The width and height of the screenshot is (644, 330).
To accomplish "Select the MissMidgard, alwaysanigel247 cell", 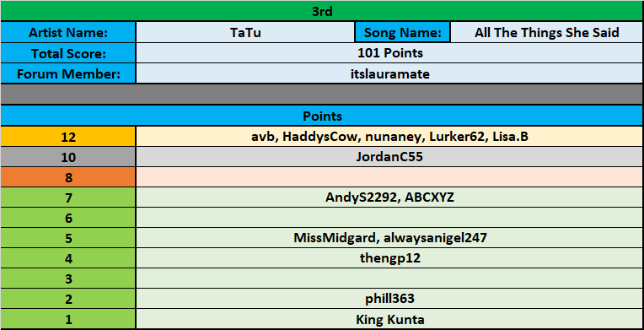I will click(x=389, y=238).
